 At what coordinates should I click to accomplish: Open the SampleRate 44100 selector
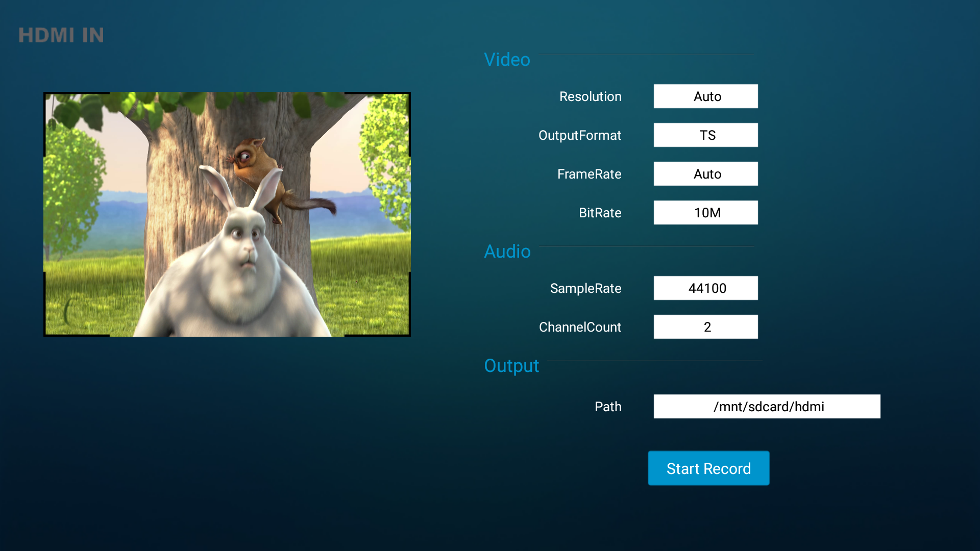coord(705,288)
